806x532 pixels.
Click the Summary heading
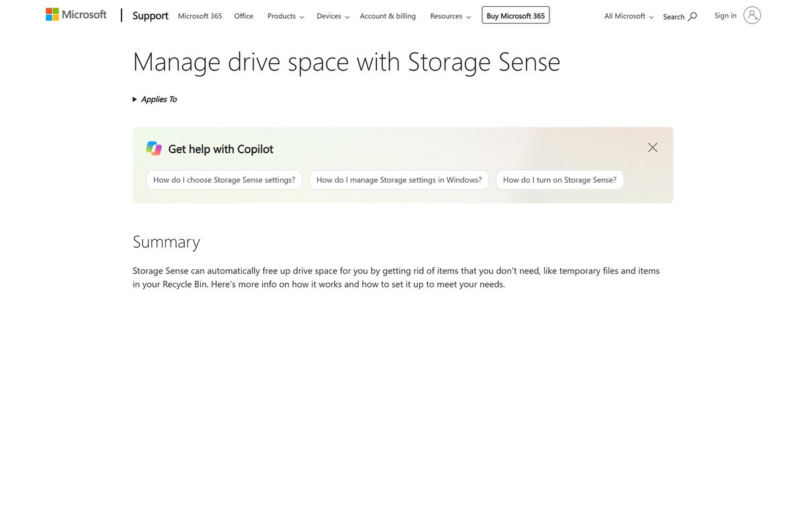[x=167, y=242]
